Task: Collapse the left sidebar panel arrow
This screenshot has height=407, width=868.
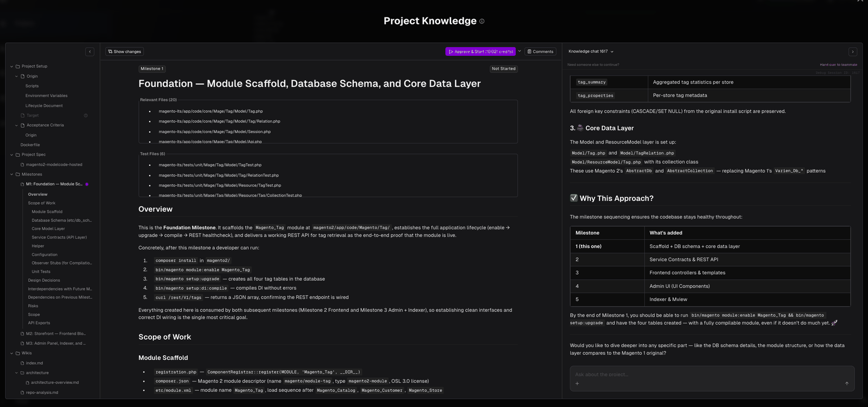Action: coord(90,52)
